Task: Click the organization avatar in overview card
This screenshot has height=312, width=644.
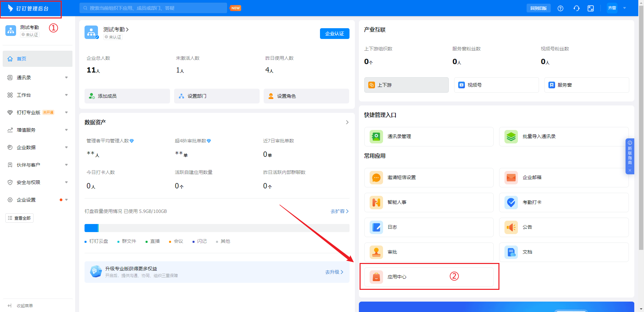Action: 91,32
